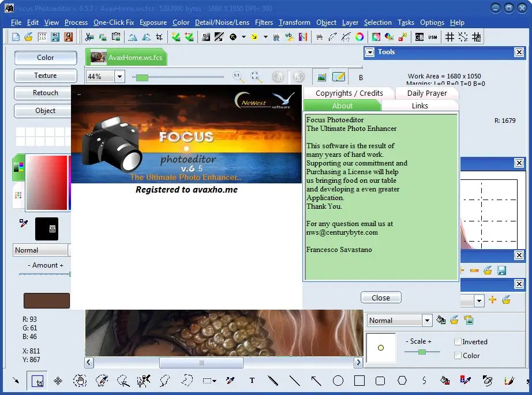Open the One-Click Fix menu
The width and height of the screenshot is (532, 395).
(x=114, y=22)
